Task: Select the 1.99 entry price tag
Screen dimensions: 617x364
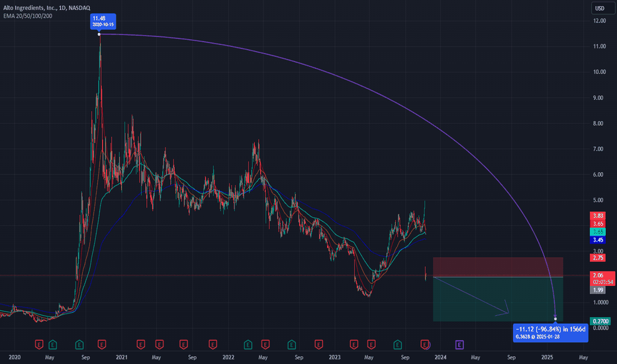Action: [598, 290]
